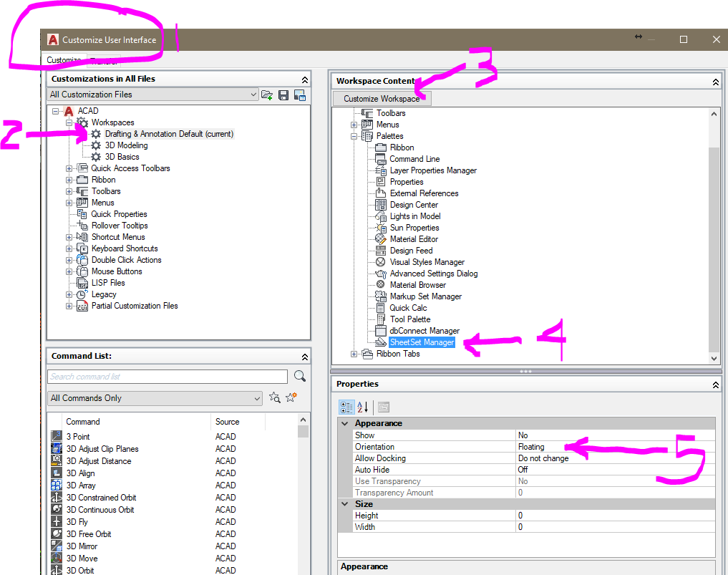This screenshot has width=728, height=575.
Task: Select Drafting & Annotation Default workspace
Action: tap(169, 134)
